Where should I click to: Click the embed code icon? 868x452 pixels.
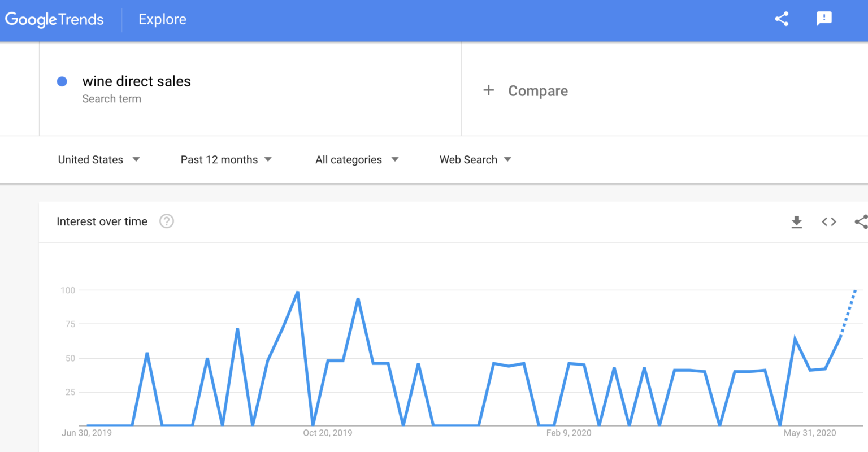(828, 222)
